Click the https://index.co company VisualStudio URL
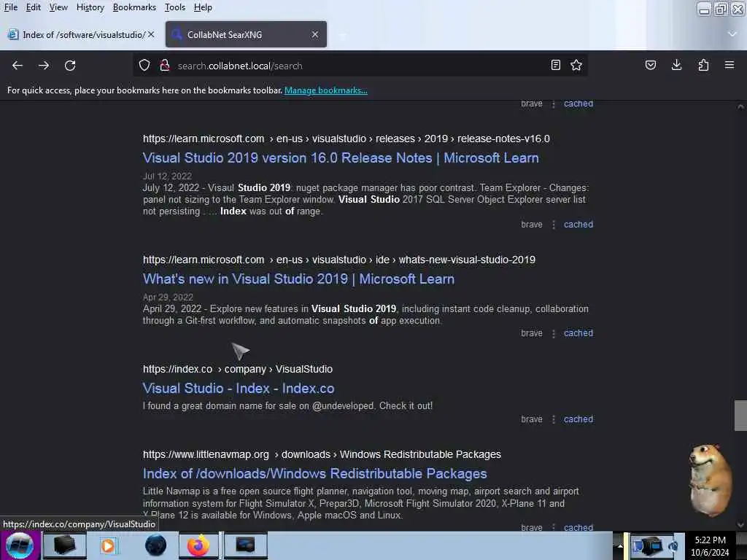747x560 pixels. 238,369
